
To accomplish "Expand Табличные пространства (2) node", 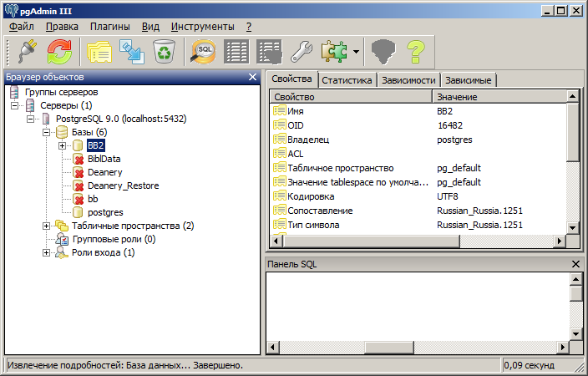I will (46, 226).
